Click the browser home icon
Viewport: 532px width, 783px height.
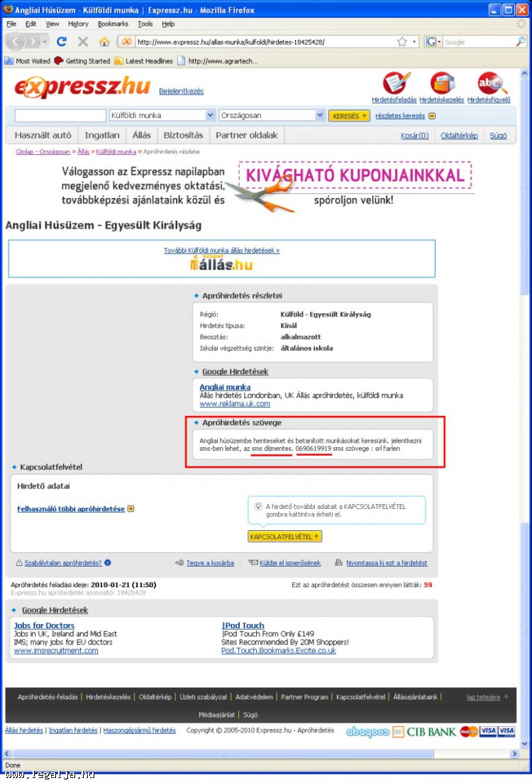[104, 42]
